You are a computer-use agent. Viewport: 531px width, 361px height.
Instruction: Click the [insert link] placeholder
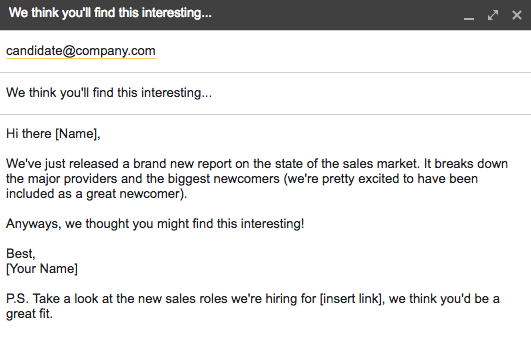(x=351, y=299)
